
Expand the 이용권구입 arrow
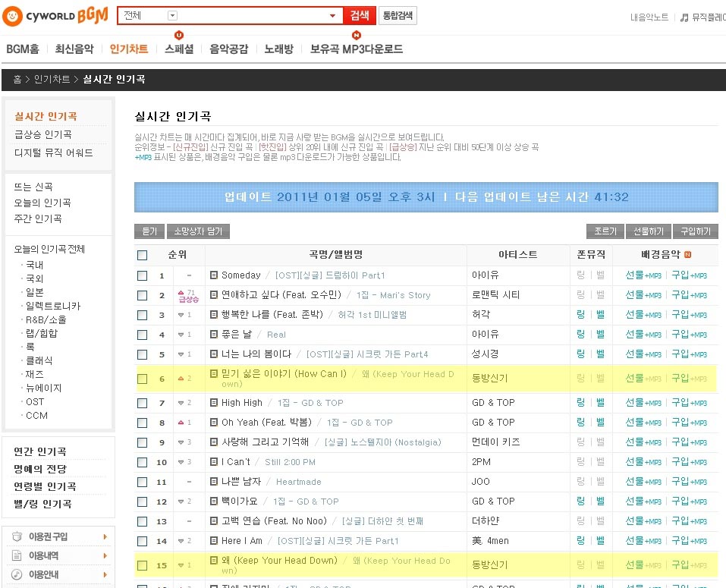tap(105, 536)
